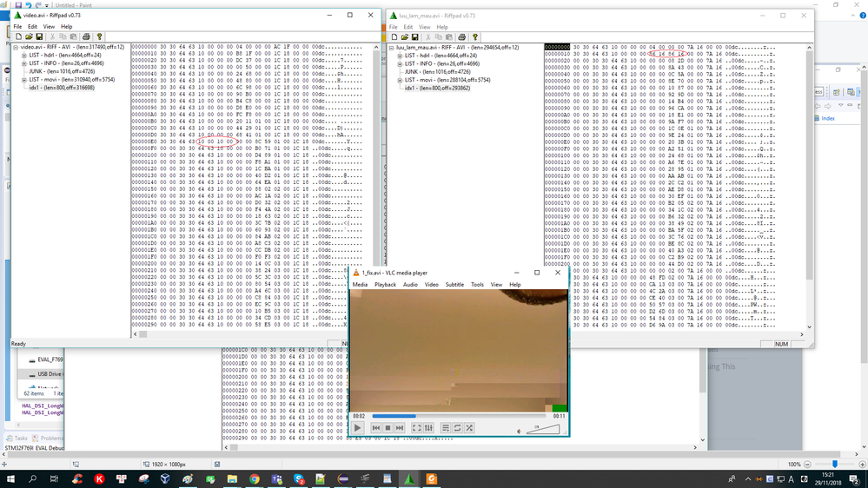Collapse video.avi RIFF root node
Viewport: 868px width, 488px height.
click(x=16, y=48)
